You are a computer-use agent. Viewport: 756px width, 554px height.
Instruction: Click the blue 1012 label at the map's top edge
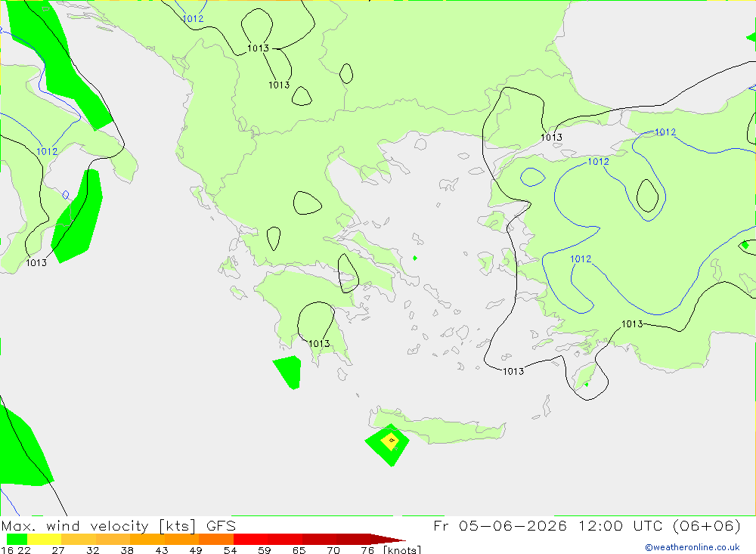click(194, 19)
